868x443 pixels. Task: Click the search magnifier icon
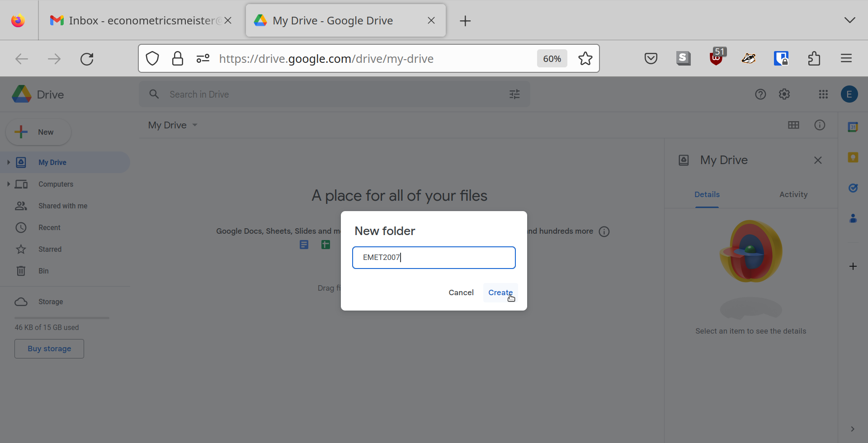click(154, 94)
